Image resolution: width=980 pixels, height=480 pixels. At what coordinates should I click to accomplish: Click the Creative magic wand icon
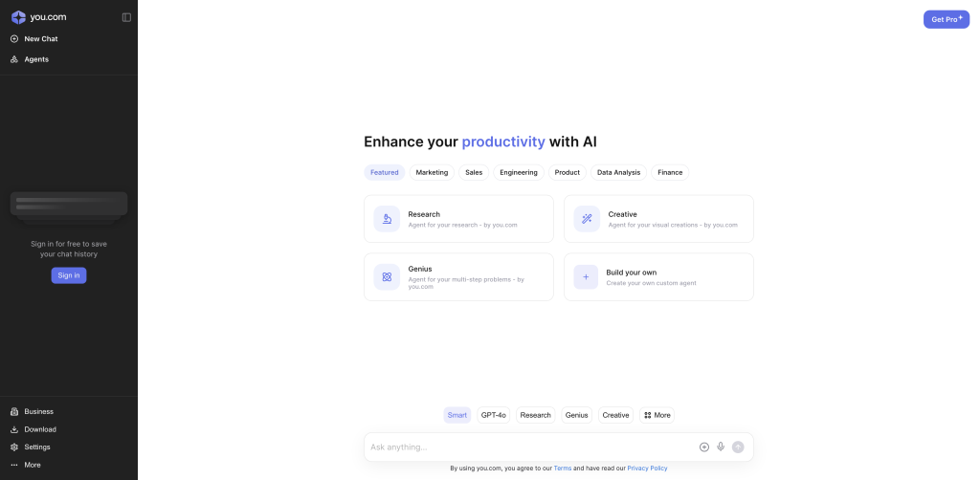[x=587, y=219]
